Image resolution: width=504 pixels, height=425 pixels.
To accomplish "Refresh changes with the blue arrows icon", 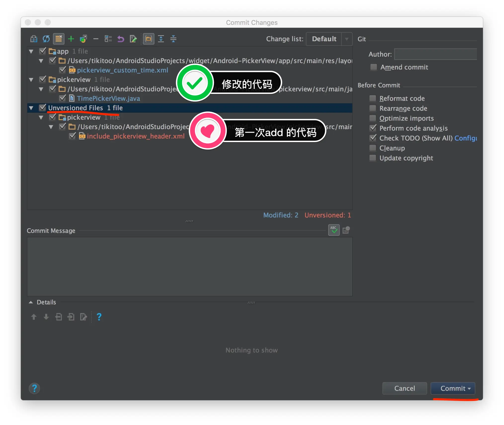I will point(46,39).
